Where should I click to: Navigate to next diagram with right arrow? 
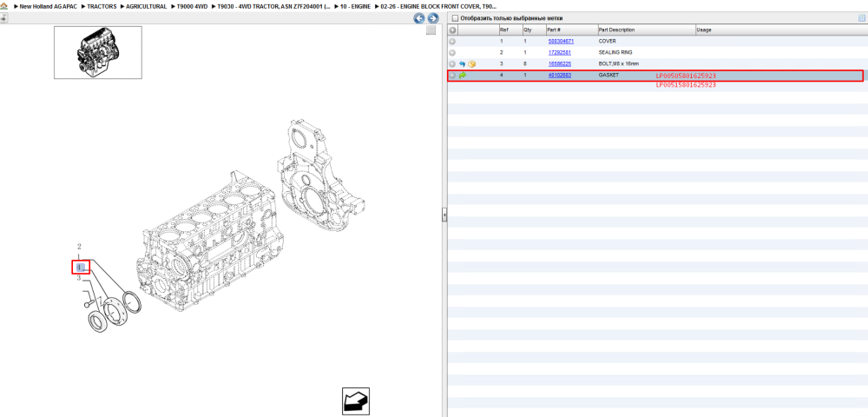click(x=433, y=18)
